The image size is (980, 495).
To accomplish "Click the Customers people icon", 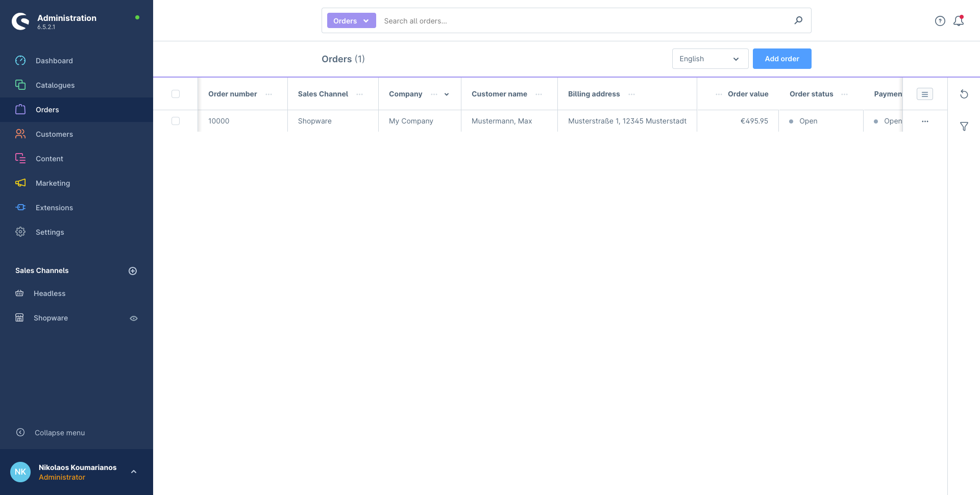I will click(20, 134).
